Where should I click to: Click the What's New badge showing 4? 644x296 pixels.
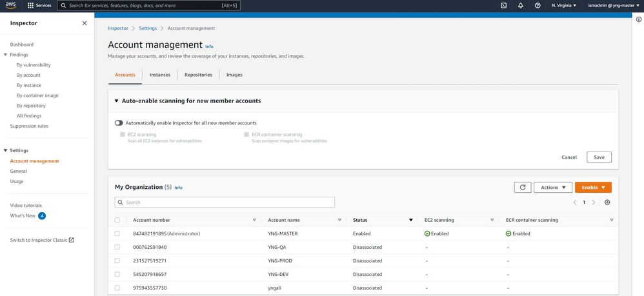pos(42,215)
